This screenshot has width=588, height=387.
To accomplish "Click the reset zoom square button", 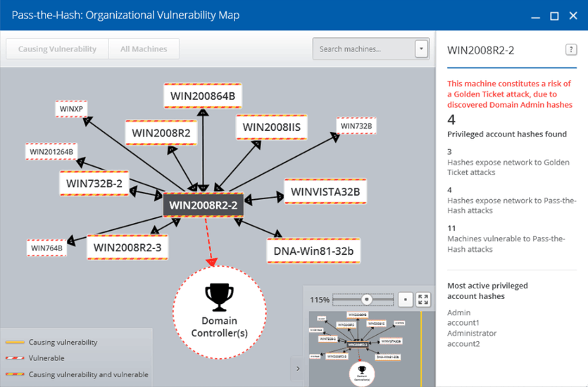I will click(x=406, y=300).
